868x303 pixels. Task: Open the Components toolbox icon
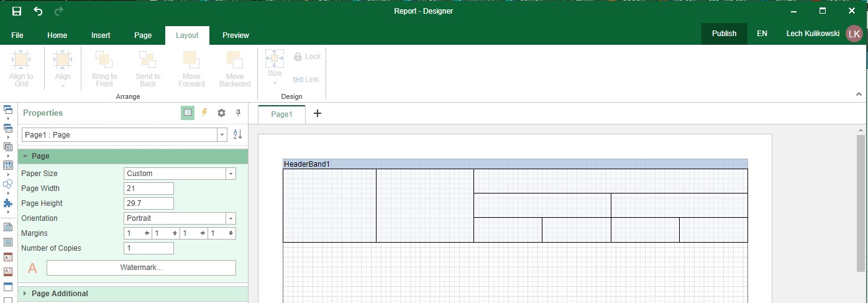[x=8, y=147]
